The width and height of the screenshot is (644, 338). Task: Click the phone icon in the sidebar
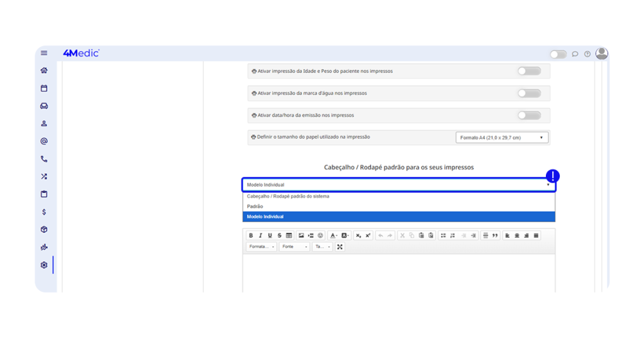tap(44, 159)
